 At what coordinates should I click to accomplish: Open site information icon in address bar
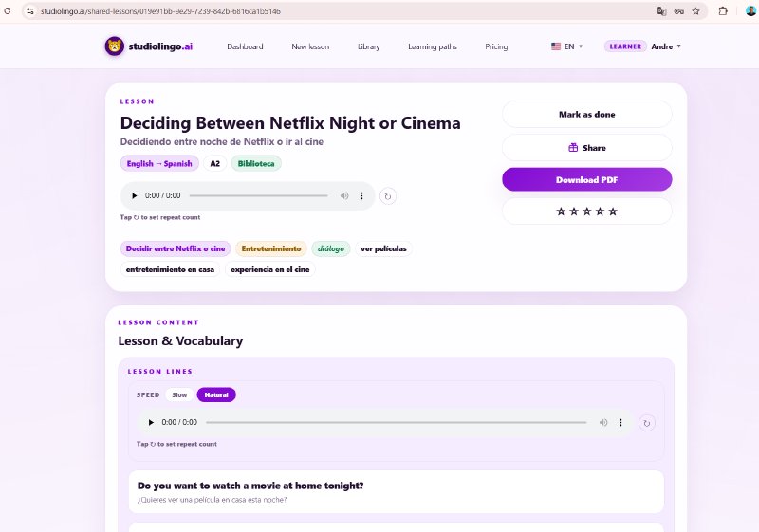30,11
